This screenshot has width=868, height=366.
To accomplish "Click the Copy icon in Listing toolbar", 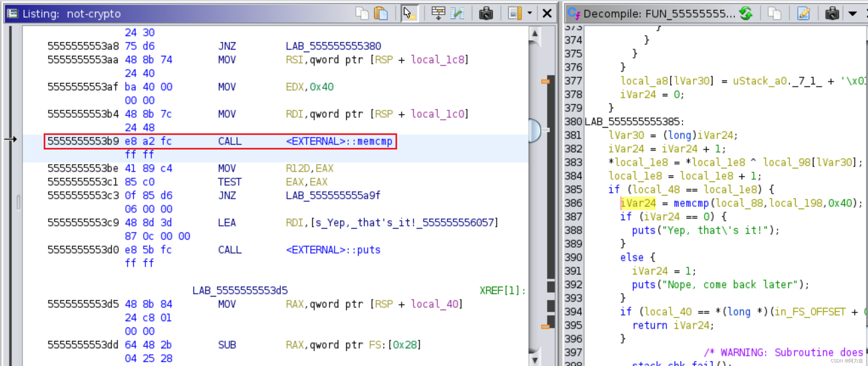I will coord(362,14).
